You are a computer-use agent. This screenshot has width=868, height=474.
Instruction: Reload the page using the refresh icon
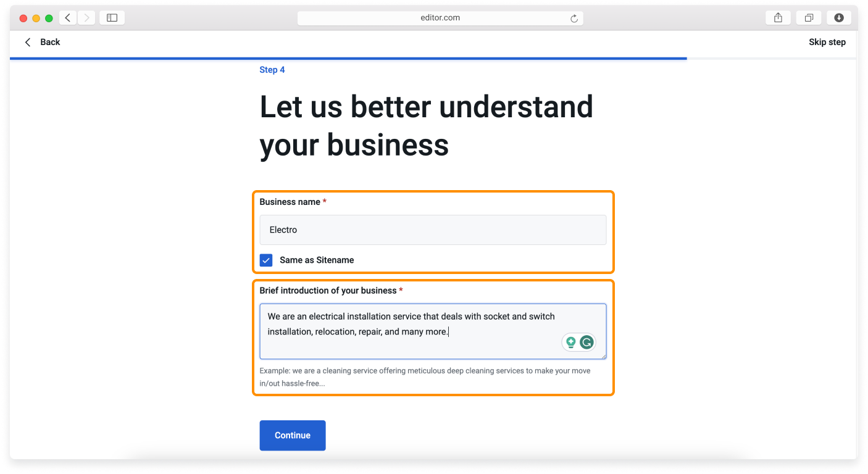pos(574,19)
